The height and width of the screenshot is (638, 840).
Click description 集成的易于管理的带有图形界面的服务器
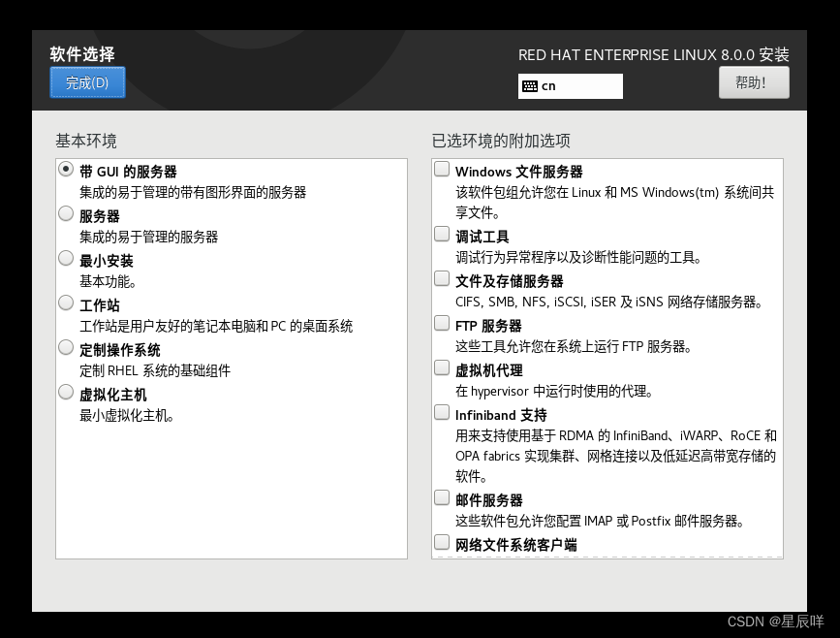(193, 193)
